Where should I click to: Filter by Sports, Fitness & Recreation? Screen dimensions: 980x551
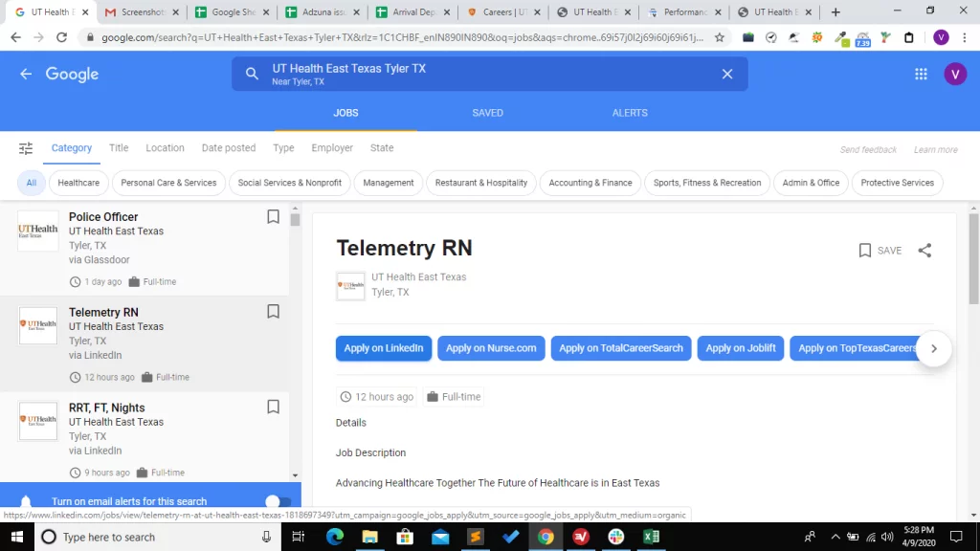coord(707,183)
